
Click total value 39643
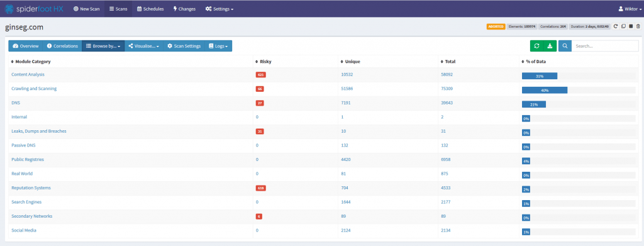tap(447, 103)
